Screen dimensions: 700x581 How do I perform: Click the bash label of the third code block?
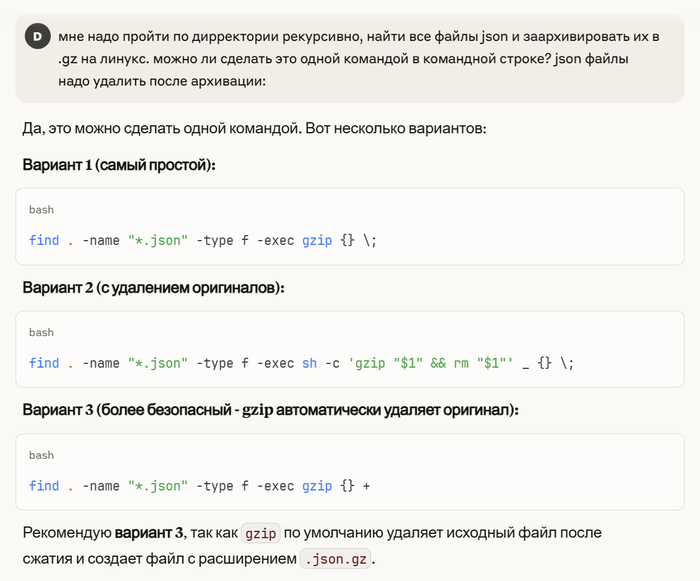click(41, 455)
